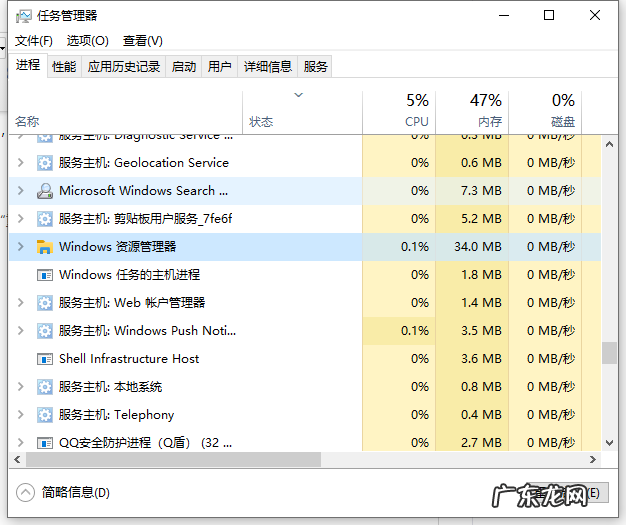The height and width of the screenshot is (525, 626).
Task: Expand the 剪贴板用户服务_7fe6f row
Action: click(21, 219)
